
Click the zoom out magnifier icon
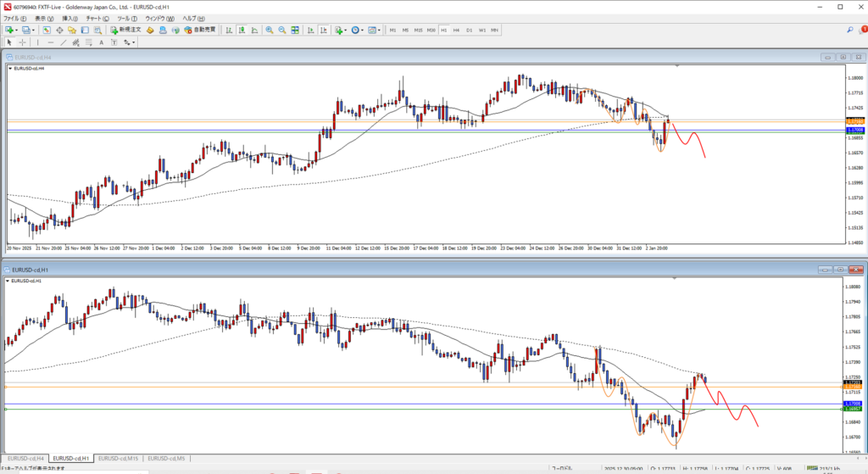(x=282, y=30)
